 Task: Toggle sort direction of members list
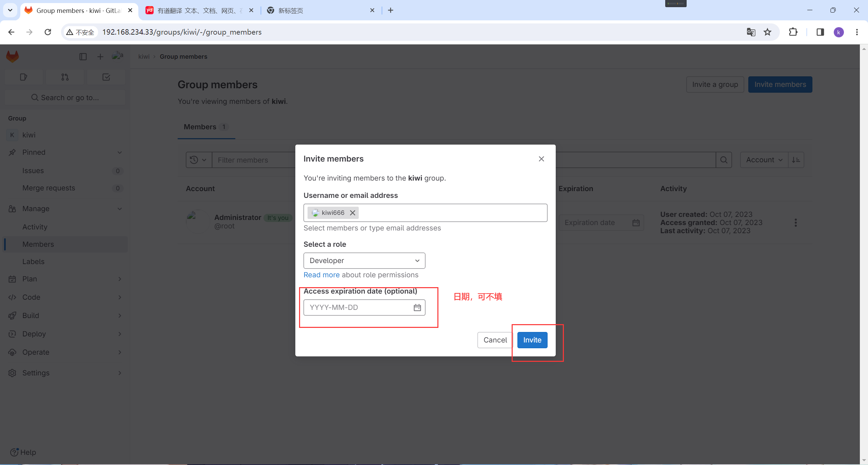tap(796, 160)
